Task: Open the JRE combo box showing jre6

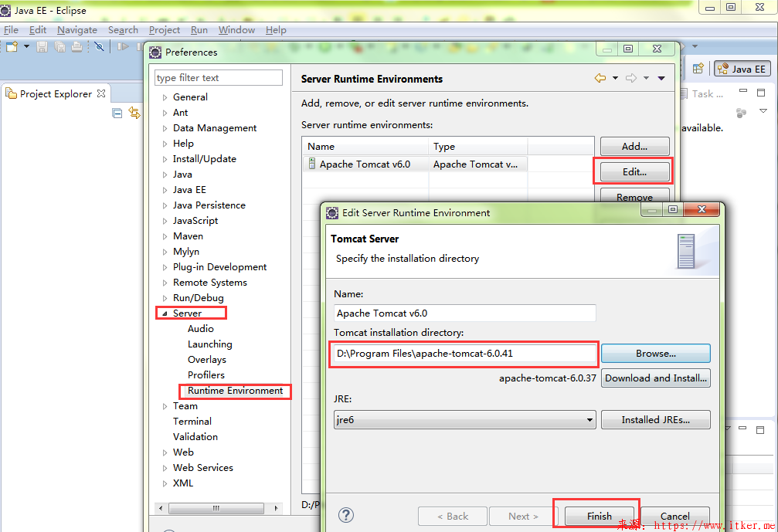Action: point(465,419)
